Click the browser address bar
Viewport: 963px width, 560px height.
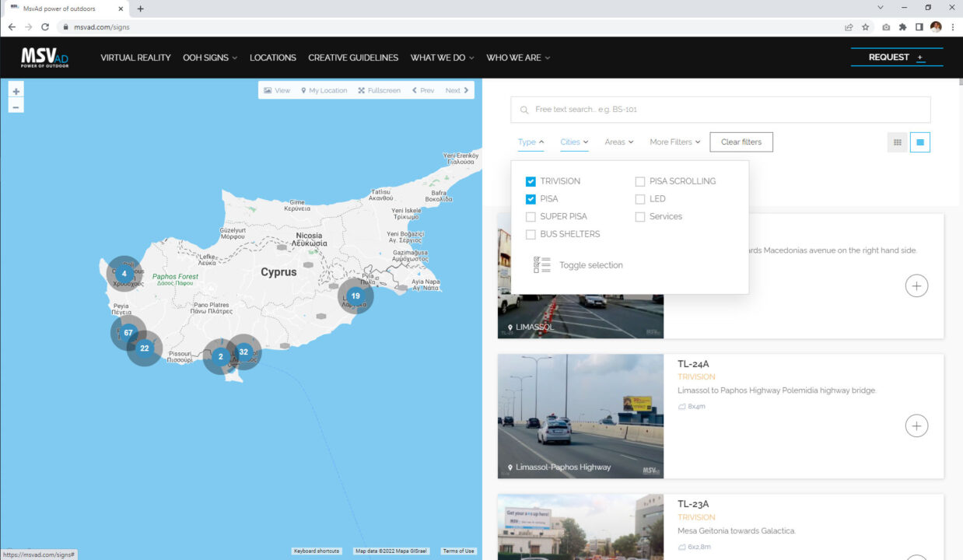point(451,26)
